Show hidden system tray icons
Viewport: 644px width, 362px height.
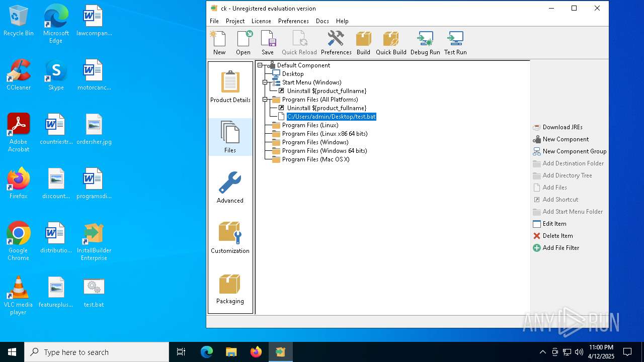pos(542,352)
